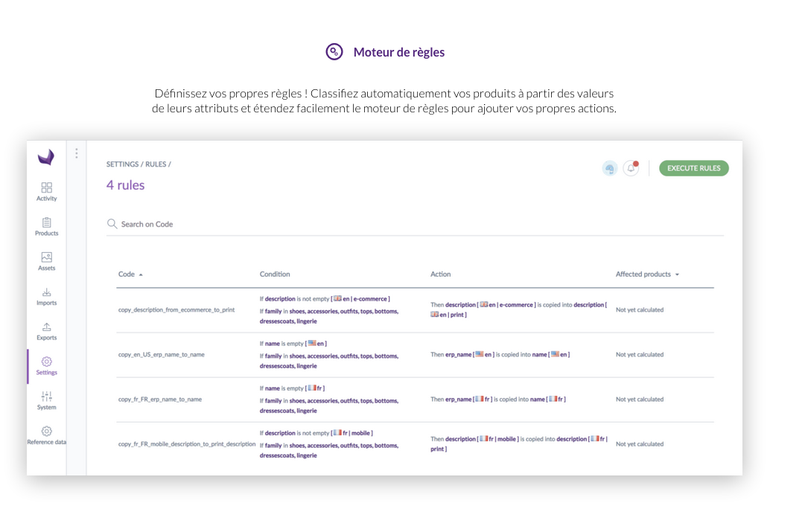Click the SETTINGS breadcrumb link
This screenshot has width=805, height=532.
click(x=122, y=164)
